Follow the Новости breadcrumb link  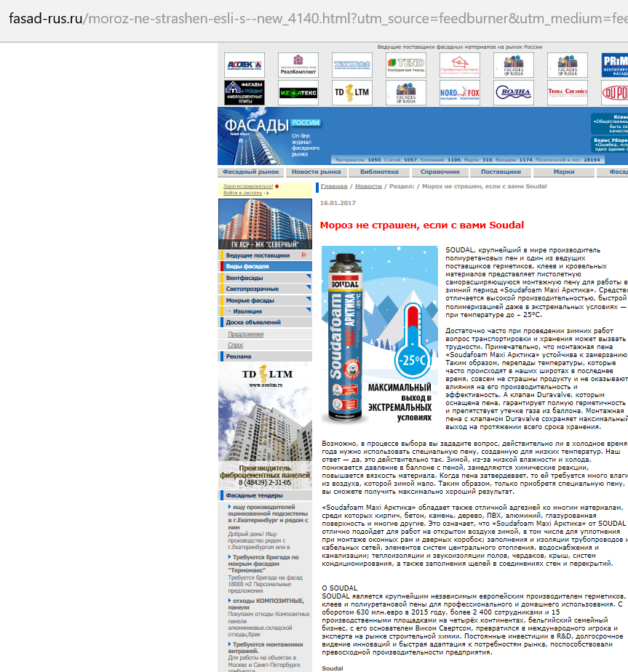[368, 186]
